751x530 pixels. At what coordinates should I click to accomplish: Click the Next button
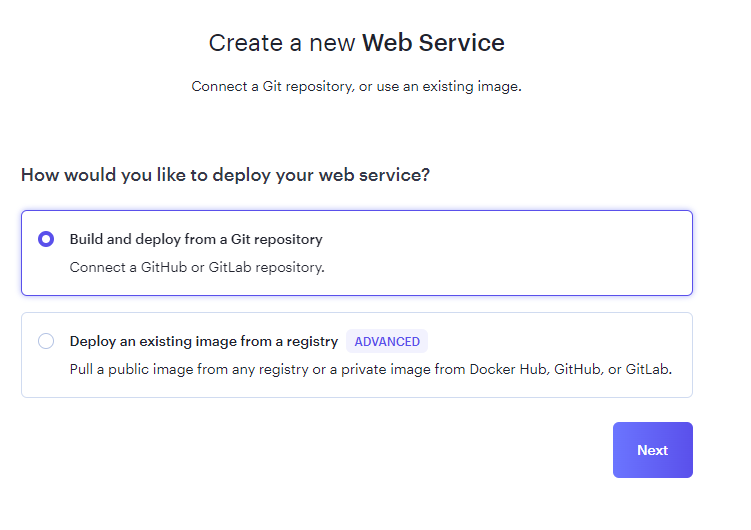coord(652,450)
